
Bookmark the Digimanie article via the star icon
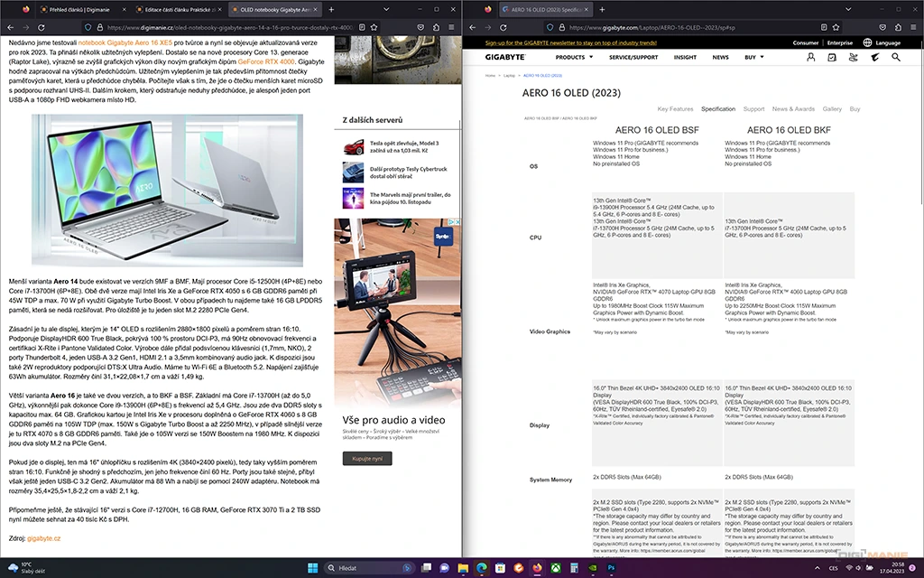(373, 27)
